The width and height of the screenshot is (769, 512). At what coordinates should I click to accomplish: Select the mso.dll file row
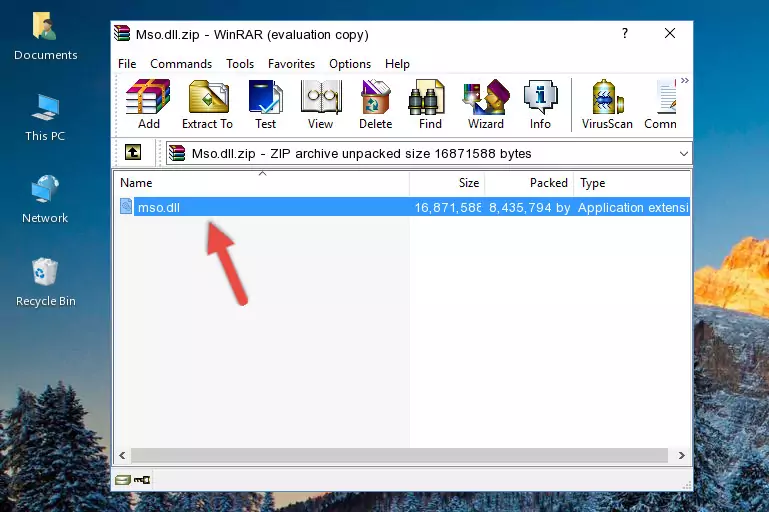click(404, 206)
